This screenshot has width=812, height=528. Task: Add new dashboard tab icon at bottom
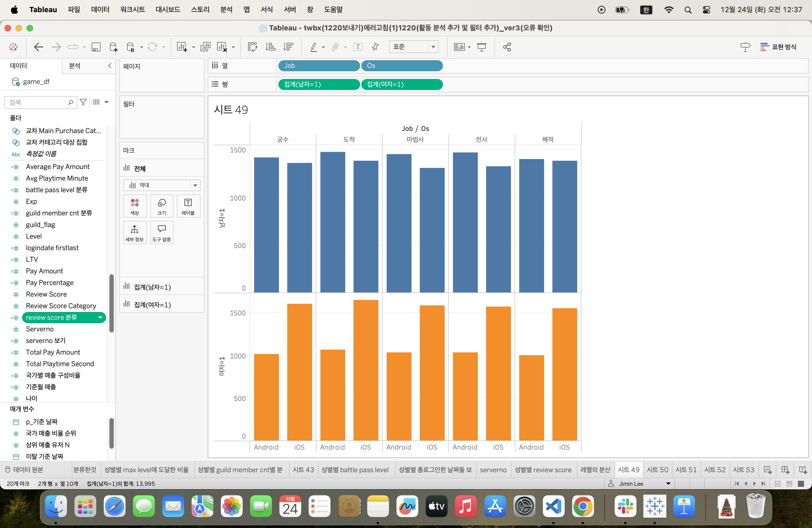click(x=785, y=470)
